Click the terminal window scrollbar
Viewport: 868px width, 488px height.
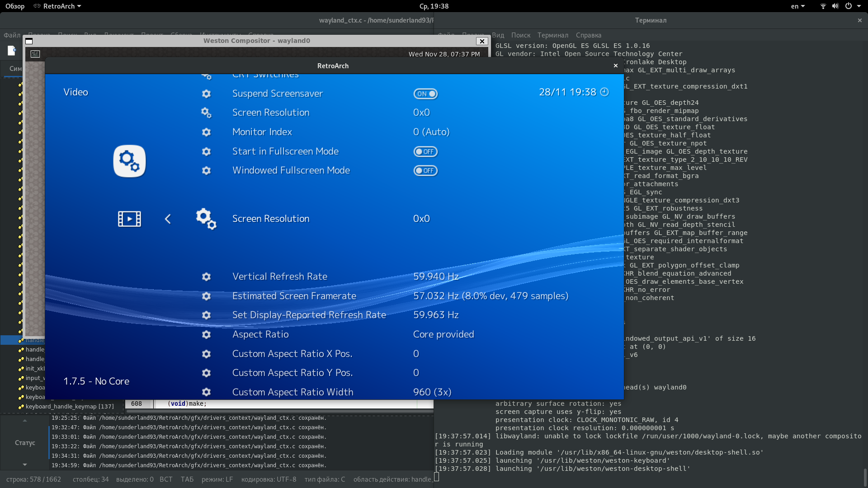click(865, 477)
